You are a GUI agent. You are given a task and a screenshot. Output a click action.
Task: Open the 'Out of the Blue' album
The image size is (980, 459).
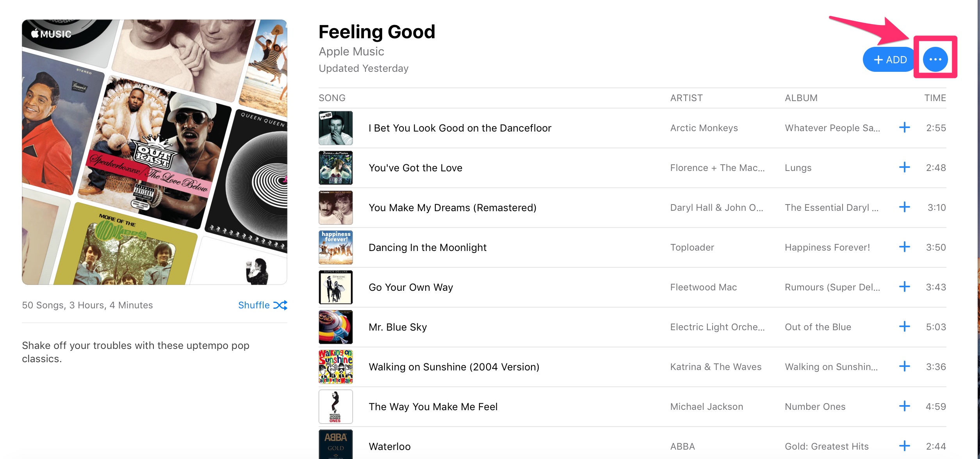pyautogui.click(x=818, y=327)
